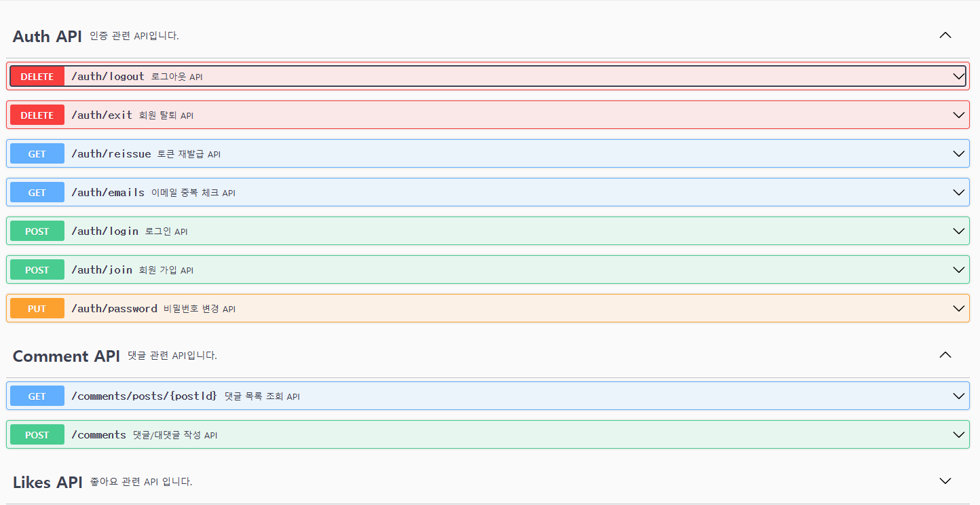Open the /comments/posts/{postId} endpoint path
980x505 pixels.
[145, 396]
